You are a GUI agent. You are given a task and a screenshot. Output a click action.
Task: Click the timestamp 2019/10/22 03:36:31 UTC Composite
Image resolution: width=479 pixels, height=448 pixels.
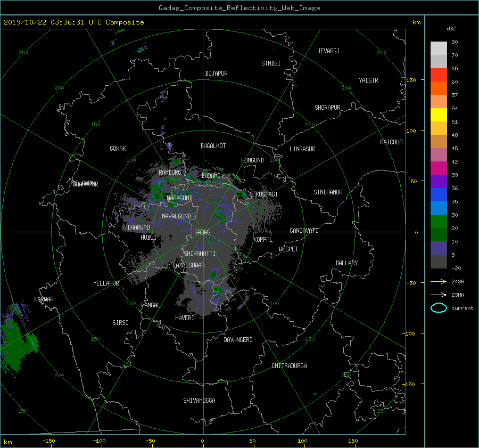[73, 22]
